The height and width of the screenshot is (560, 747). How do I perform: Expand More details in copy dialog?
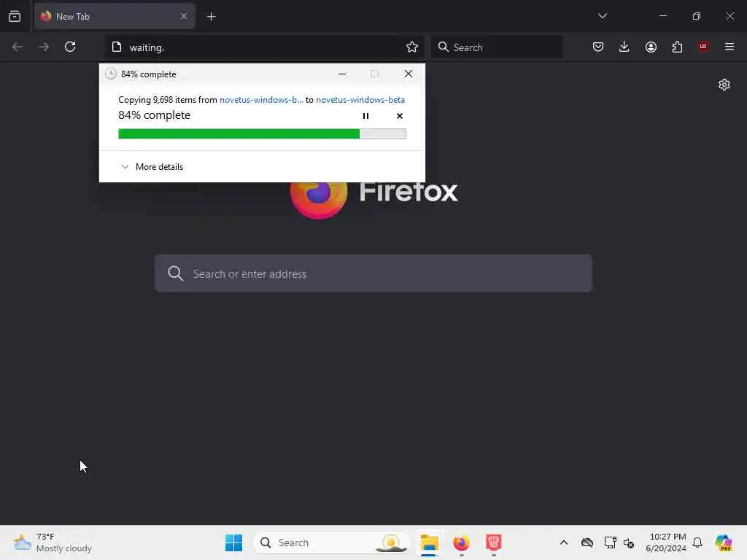point(152,167)
